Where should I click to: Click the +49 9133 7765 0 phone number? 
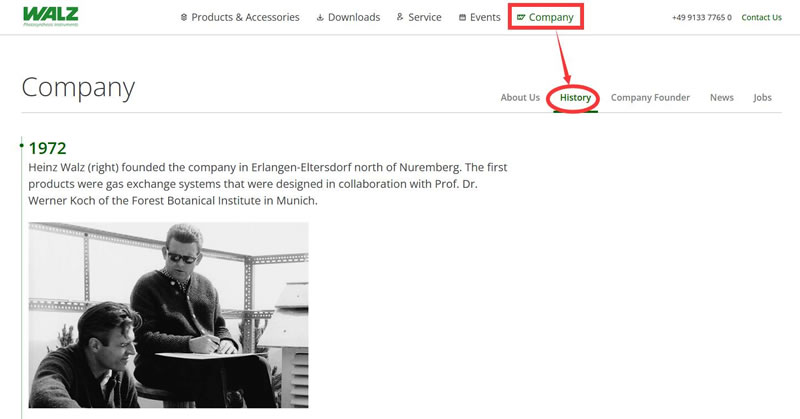[x=702, y=18]
